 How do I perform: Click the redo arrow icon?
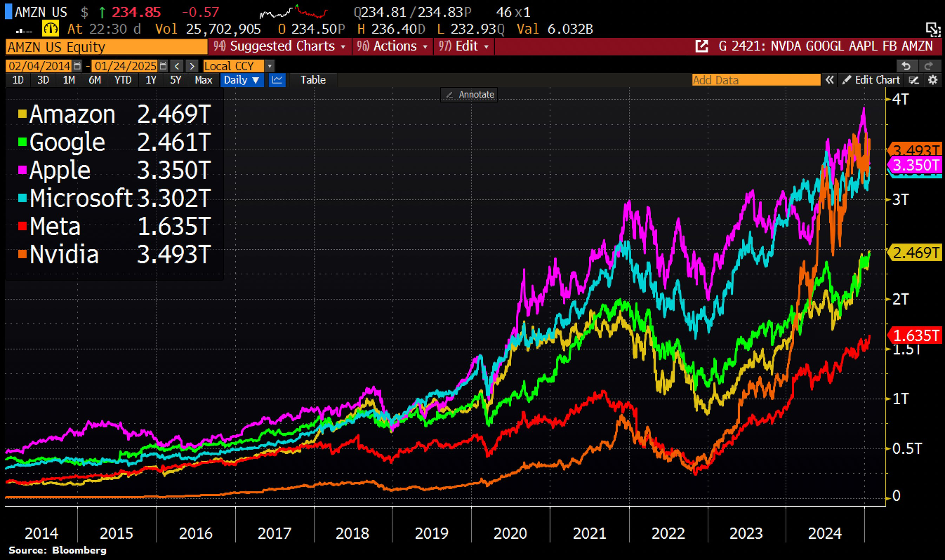point(928,66)
